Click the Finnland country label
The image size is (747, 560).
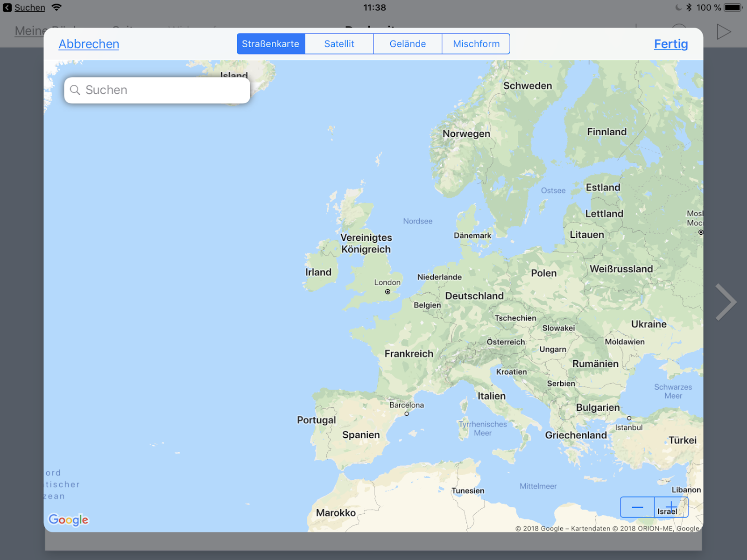click(x=607, y=132)
